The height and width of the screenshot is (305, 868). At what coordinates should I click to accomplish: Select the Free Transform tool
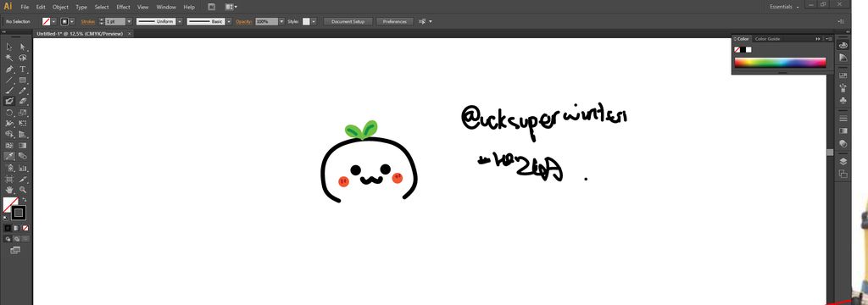(23, 123)
